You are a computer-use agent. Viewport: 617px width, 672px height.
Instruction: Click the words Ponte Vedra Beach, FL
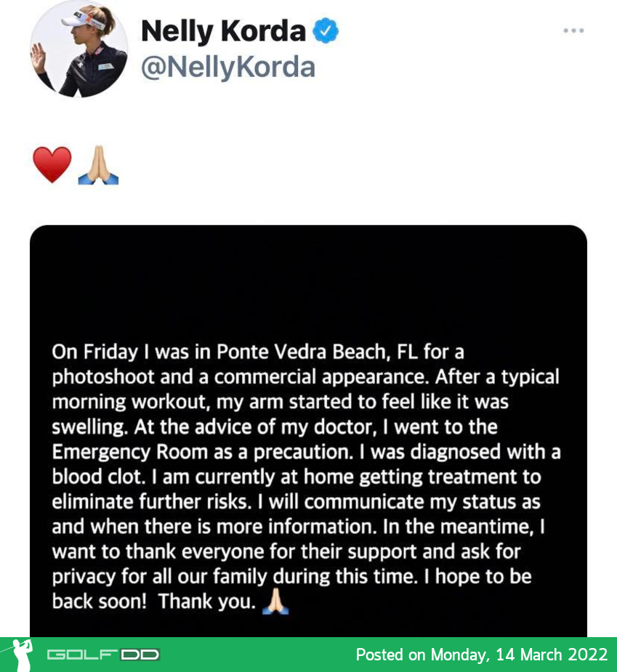point(317,352)
